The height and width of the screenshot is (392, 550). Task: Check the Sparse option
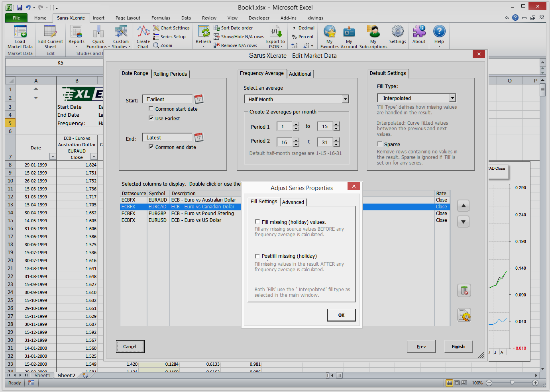[380, 144]
